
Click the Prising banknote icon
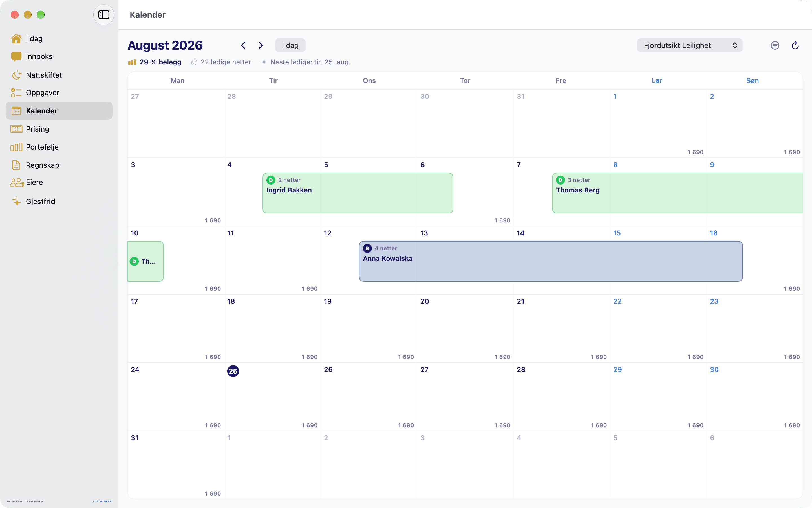point(16,129)
